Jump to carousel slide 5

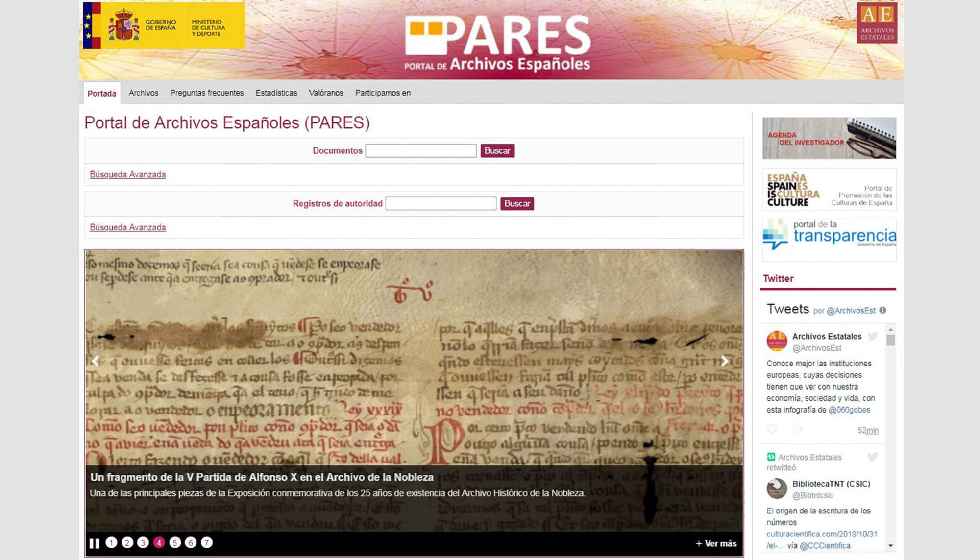pyautogui.click(x=174, y=543)
